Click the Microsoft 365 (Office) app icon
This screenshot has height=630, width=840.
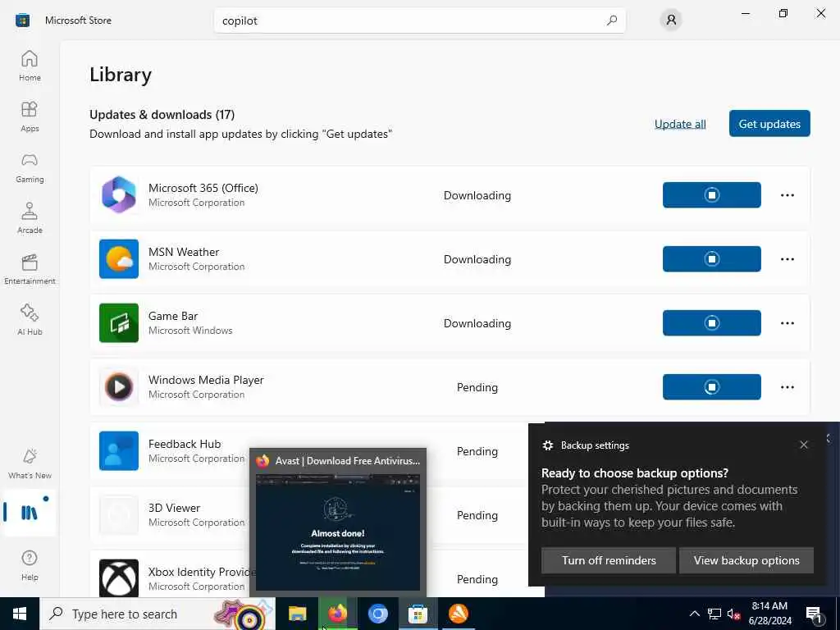119,195
